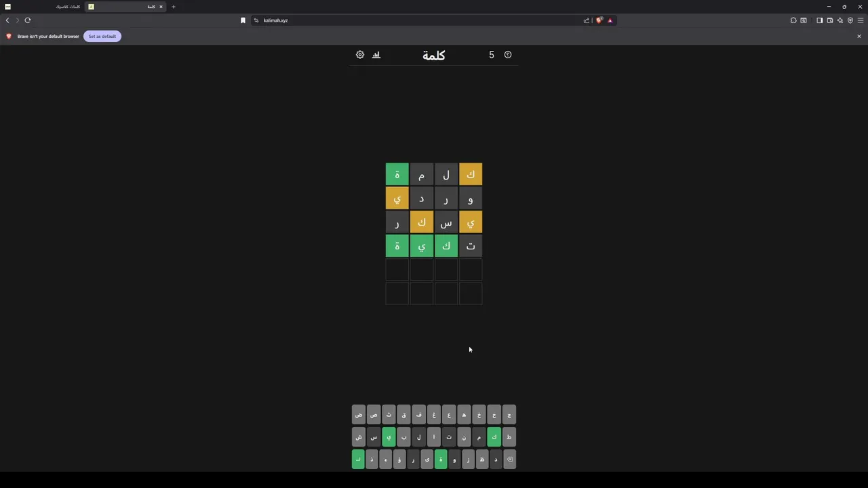868x488 pixels.
Task: Toggle the browser sidebar panel
Action: coord(819,20)
